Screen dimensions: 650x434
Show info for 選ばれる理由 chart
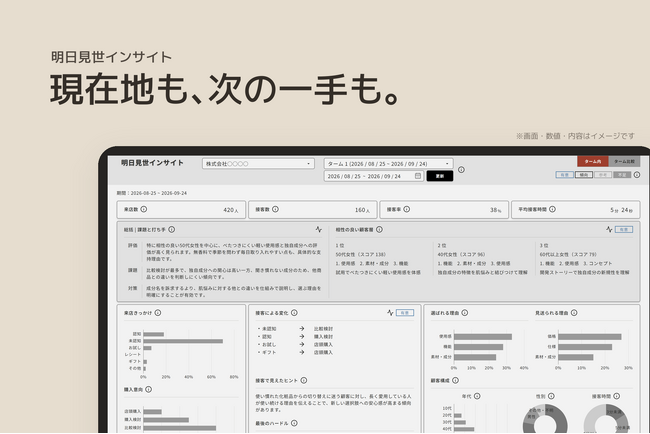[465, 313]
